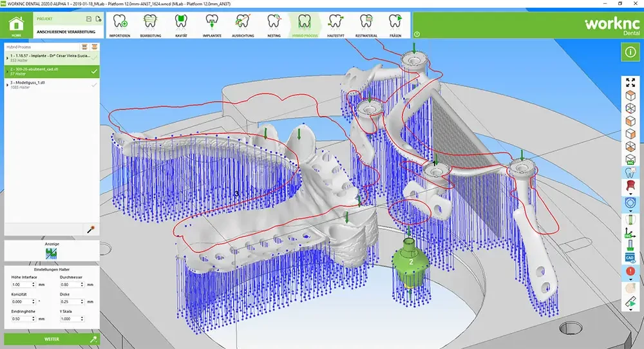Click the green cylinder holder icon
644x349 pixels.
pos(630,220)
